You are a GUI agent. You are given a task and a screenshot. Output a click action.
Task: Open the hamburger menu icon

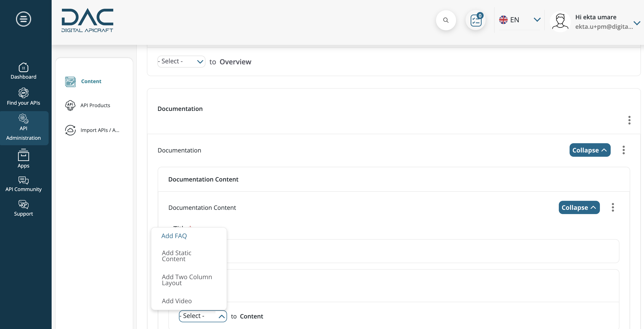point(23,19)
